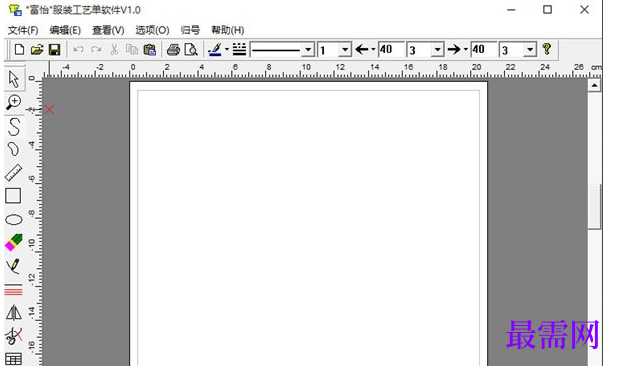Image resolution: width=618 pixels, height=366 pixels.
Task: Click the vertical scrollbar thumb
Action: 594,207
